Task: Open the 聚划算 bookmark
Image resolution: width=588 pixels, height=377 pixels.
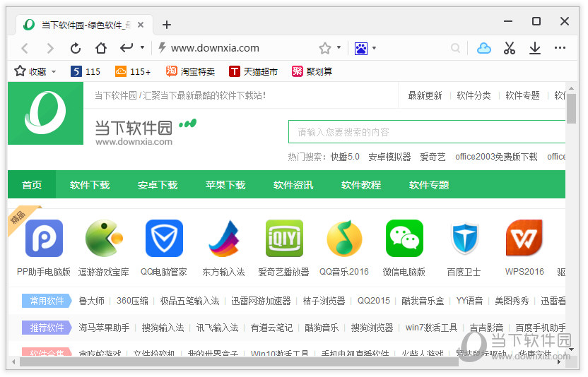Action: 312,71
